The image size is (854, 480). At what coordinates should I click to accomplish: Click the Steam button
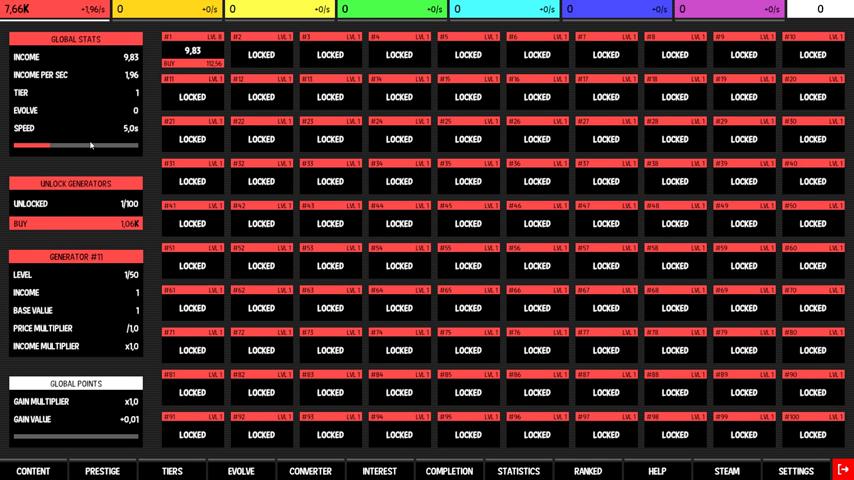[727, 471]
